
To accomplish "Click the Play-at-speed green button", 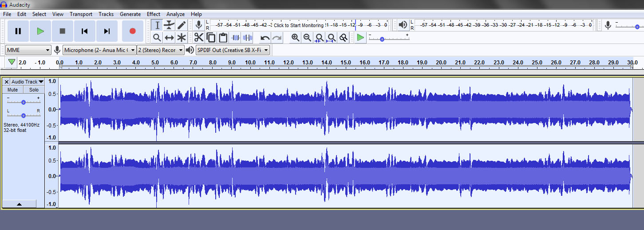I will point(360,38).
